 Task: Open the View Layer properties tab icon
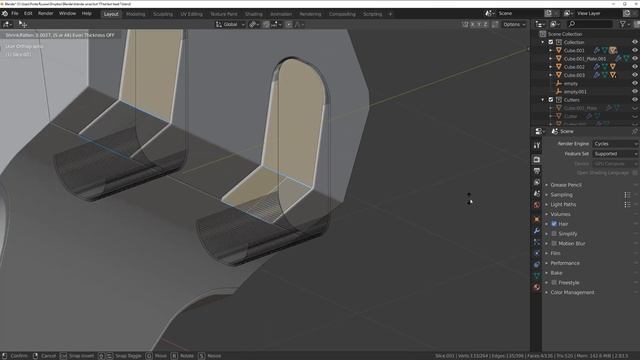click(x=537, y=182)
